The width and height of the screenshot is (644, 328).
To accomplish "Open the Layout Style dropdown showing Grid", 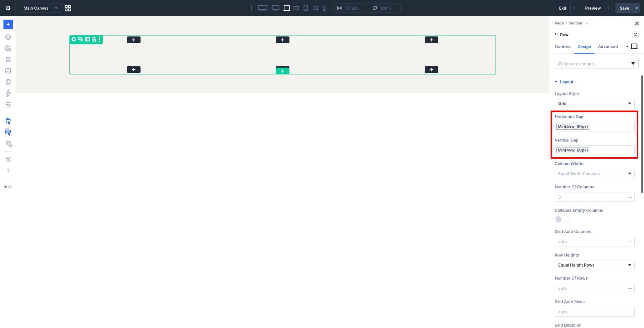I will [594, 103].
